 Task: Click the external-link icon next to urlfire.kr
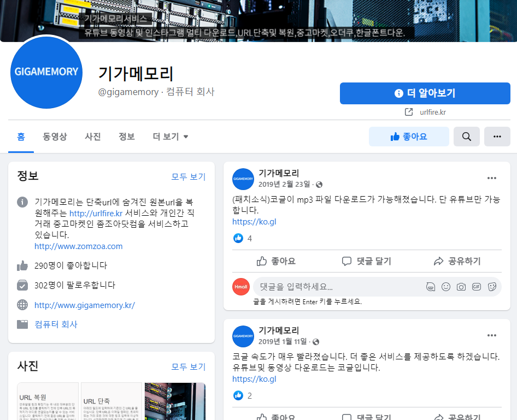[409, 112]
